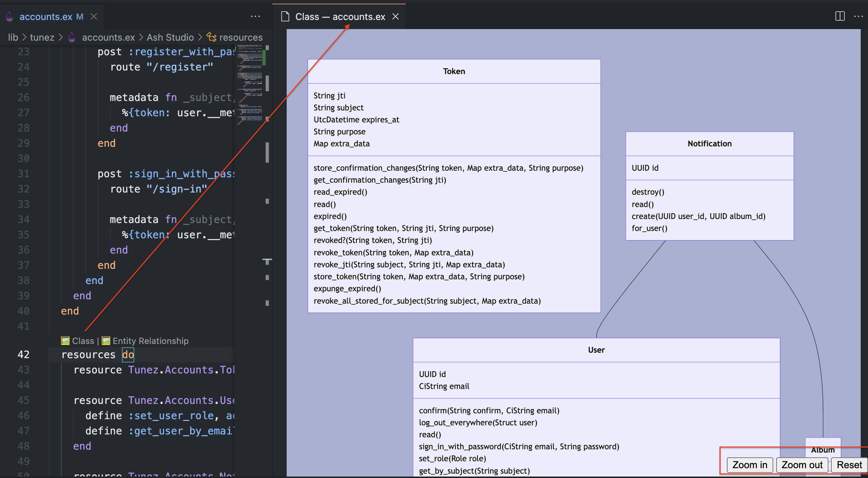This screenshot has height=478, width=868.
Task: Open the right editor group more actions menu
Action: tap(859, 16)
